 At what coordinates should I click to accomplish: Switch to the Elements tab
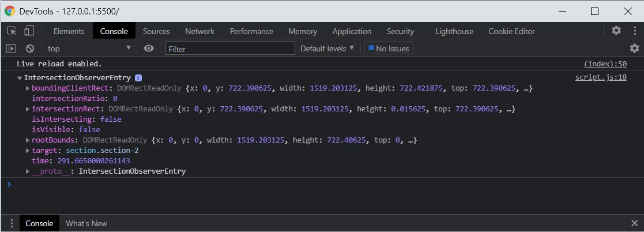coord(69,31)
